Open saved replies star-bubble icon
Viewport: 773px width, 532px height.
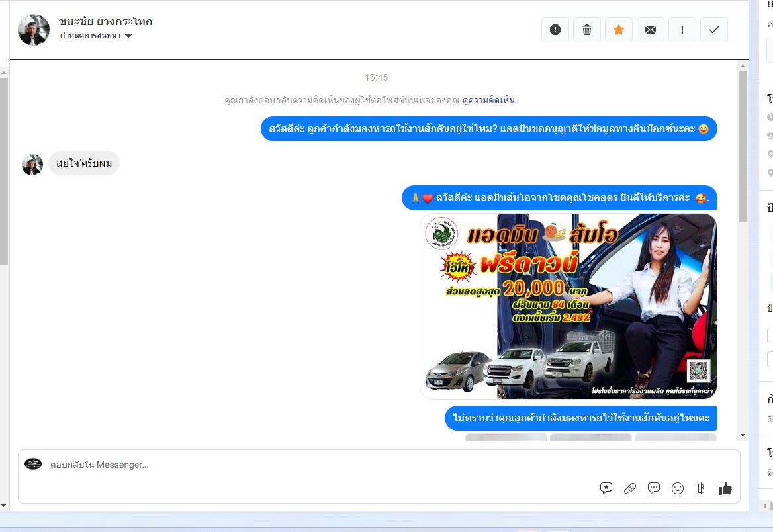point(606,488)
